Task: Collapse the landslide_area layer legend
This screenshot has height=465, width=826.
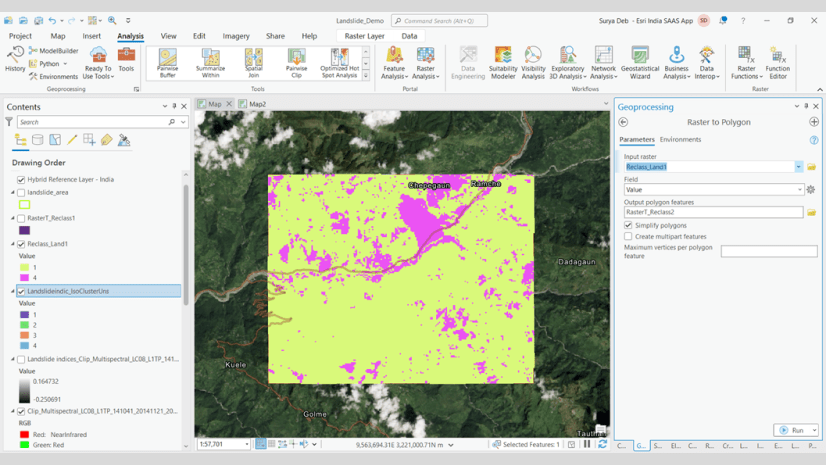Action: click(13, 193)
